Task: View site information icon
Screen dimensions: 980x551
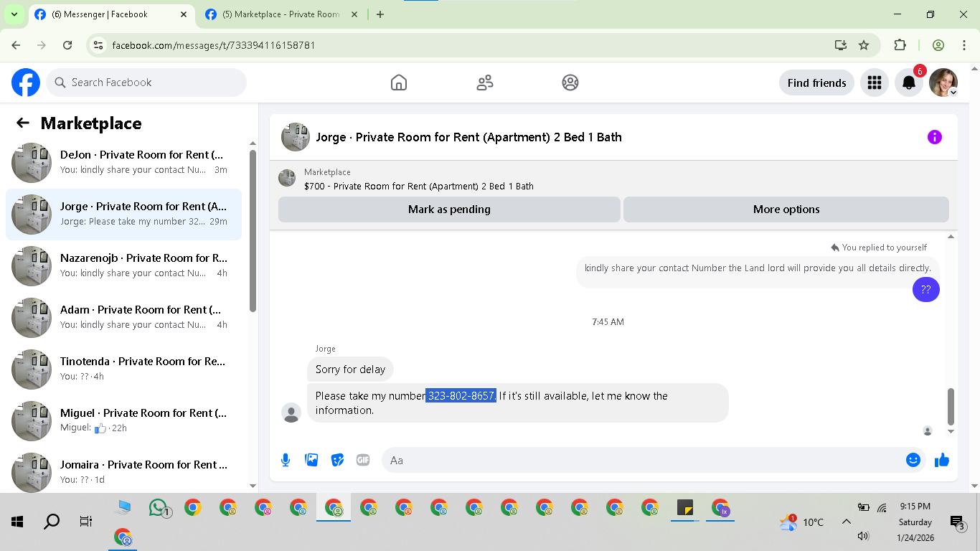Action: pos(99,45)
